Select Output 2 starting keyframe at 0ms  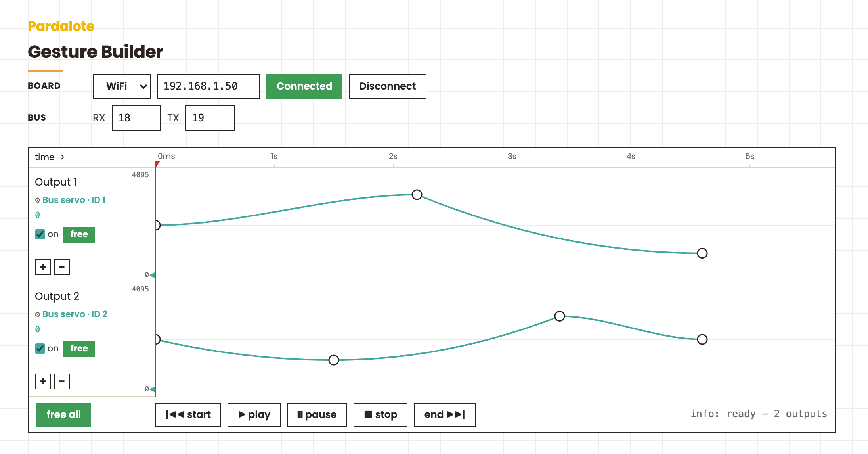point(157,339)
